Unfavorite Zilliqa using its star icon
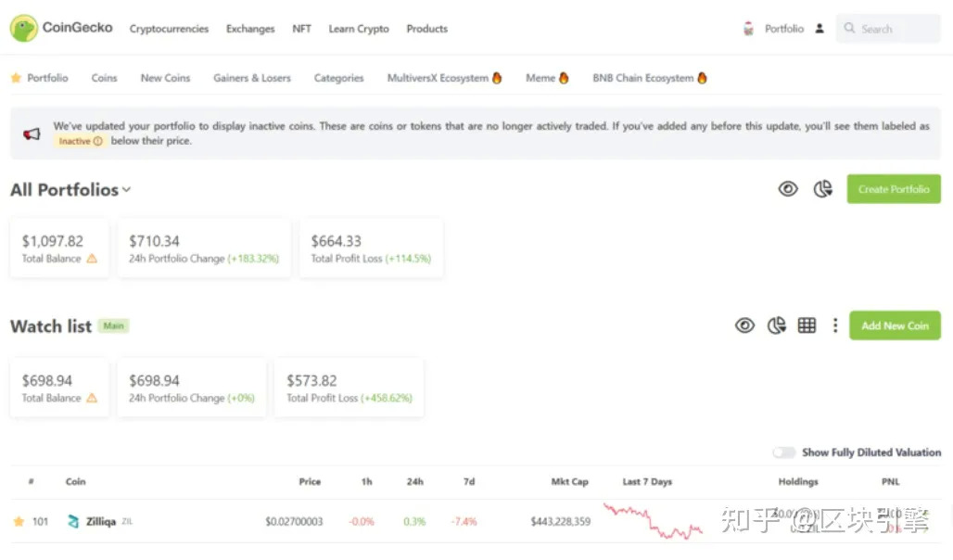The image size is (953, 560). (19, 522)
